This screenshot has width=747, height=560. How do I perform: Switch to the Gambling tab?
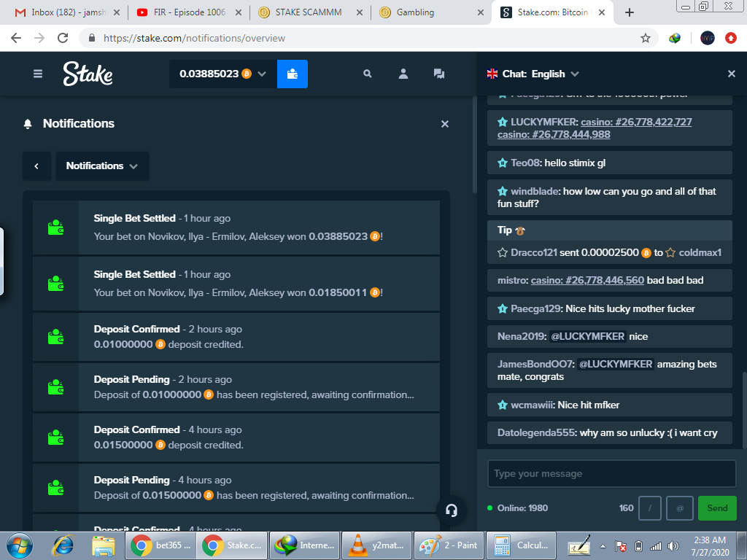[430, 12]
